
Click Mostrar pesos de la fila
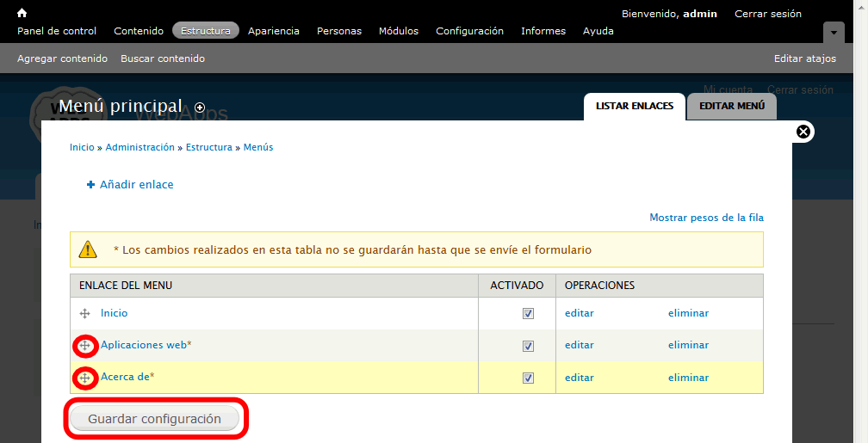pyautogui.click(x=706, y=218)
